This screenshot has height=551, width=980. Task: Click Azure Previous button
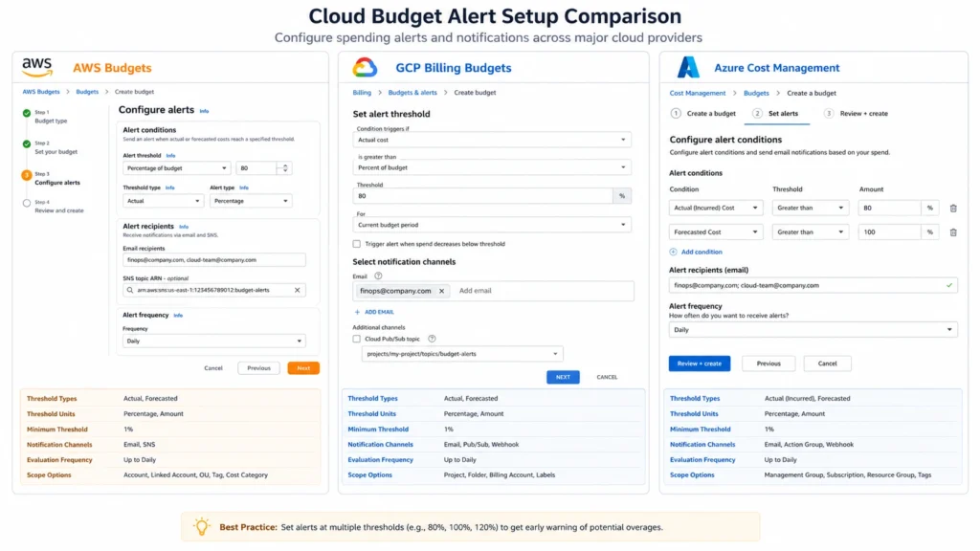[768, 364]
